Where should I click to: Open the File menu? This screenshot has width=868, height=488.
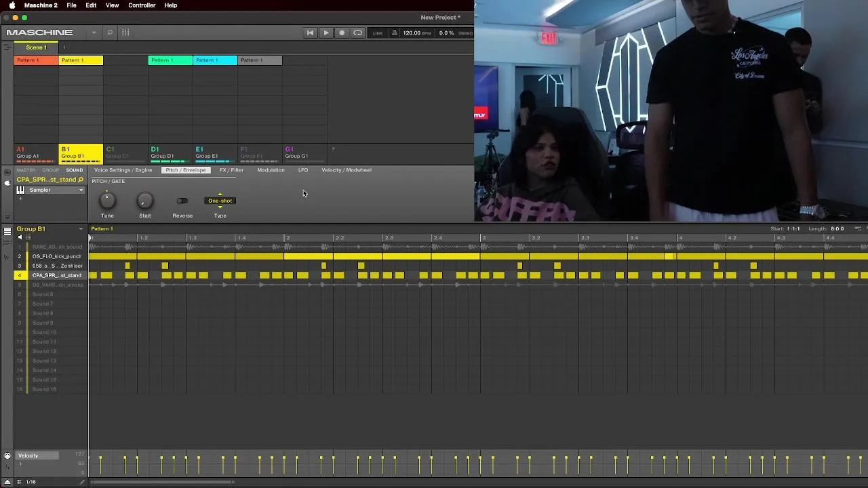71,5
